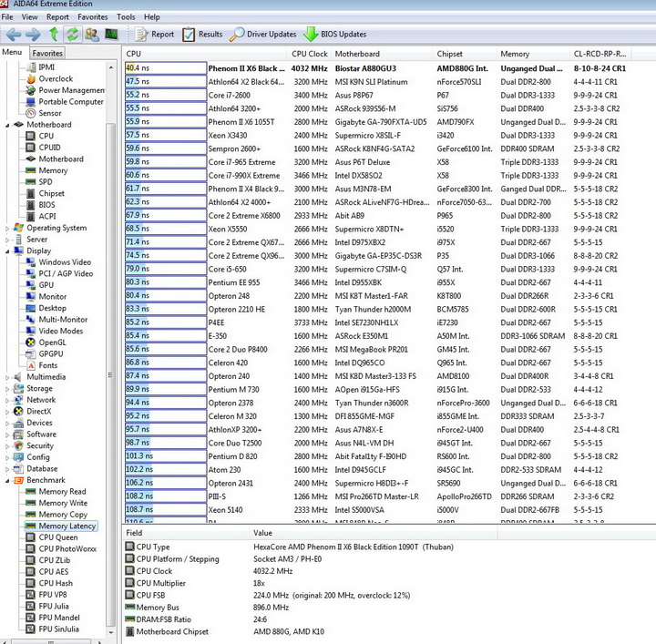Click the green monitor graph toolbar icon
Image resolution: width=656 pixels, height=644 pixels.
point(111,34)
